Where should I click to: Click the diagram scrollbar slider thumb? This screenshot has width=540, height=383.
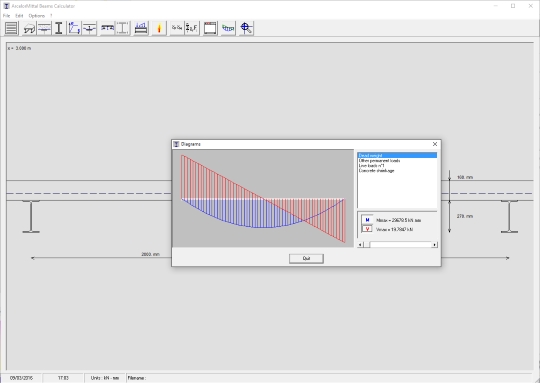[367, 245]
